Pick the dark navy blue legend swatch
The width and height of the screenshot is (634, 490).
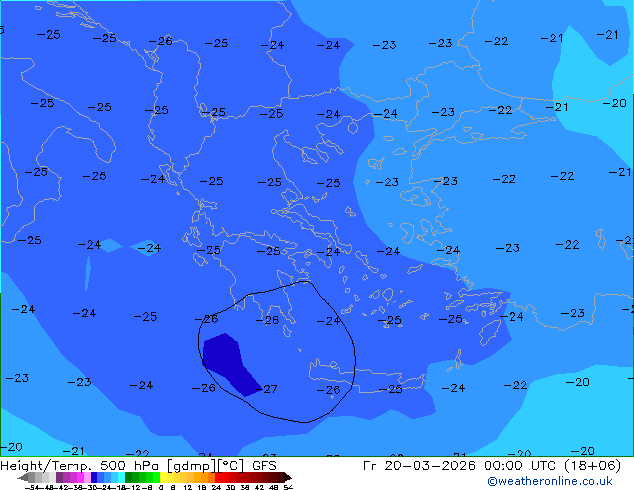(x=94, y=477)
